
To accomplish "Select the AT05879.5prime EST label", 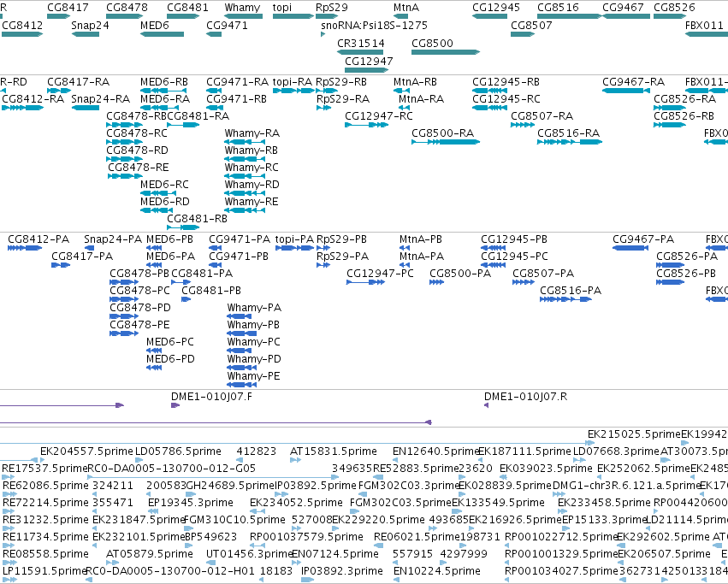I will [150, 554].
